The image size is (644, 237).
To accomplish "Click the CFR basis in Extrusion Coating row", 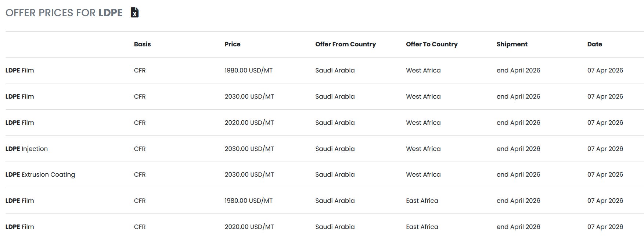I will coord(140,174).
